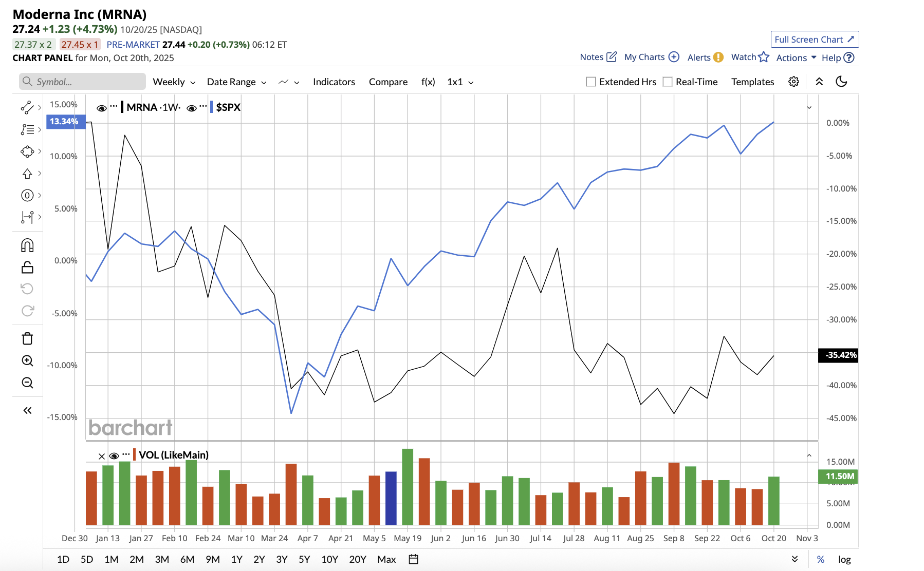This screenshot has width=924, height=571.
Task: Open the 1x1 grid layout dropdown
Action: tap(460, 82)
